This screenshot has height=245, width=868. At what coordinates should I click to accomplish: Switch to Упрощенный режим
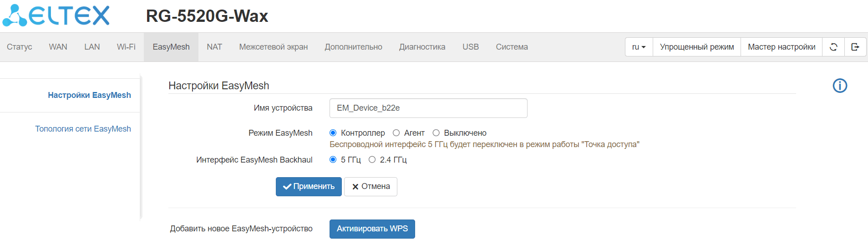tap(696, 47)
